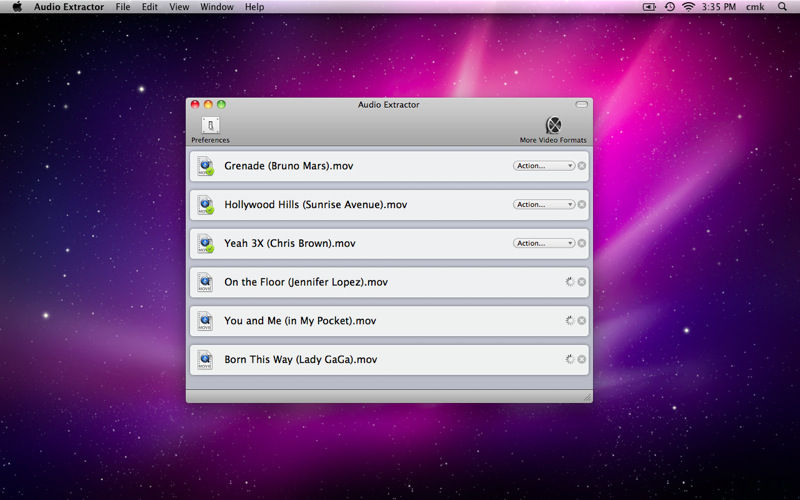Click the Hollywood Hills (Sunrise Avenue).mov file icon
The width and height of the screenshot is (800, 500).
(205, 205)
